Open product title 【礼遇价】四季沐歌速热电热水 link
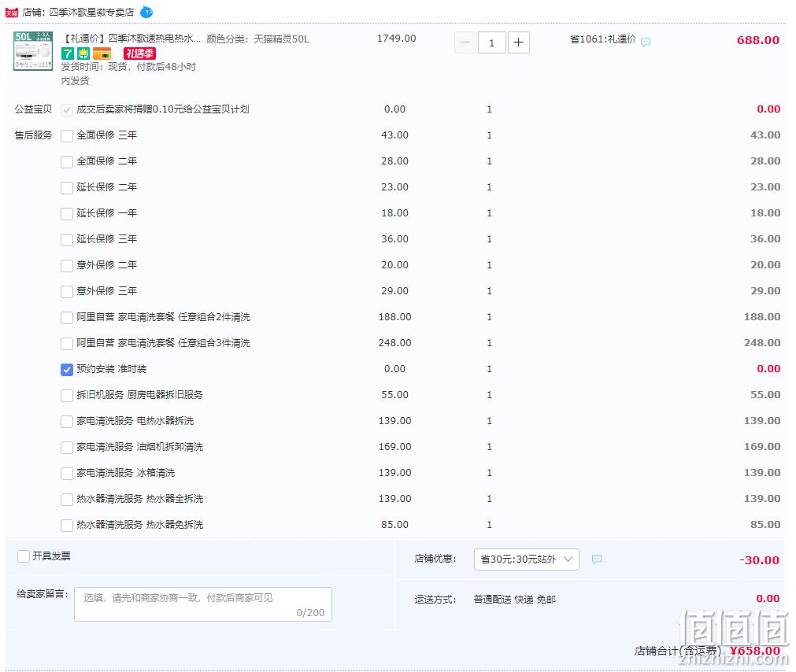 click(131, 39)
